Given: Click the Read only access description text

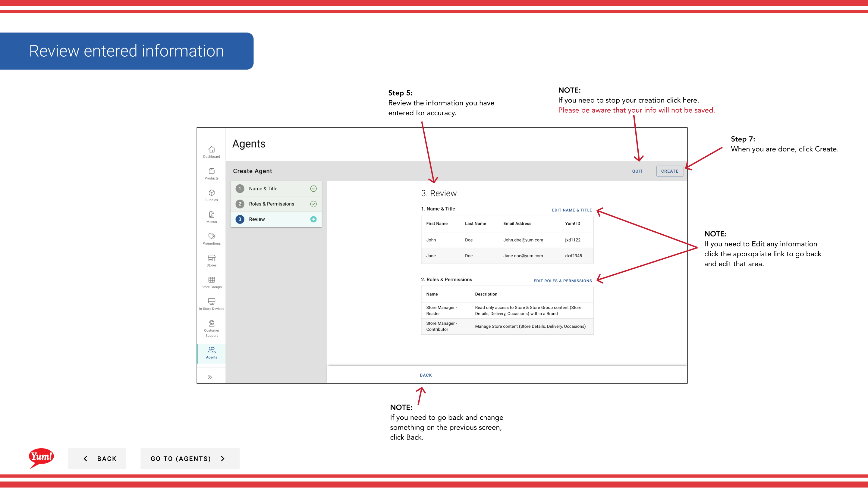Looking at the screenshot, I should [x=528, y=311].
